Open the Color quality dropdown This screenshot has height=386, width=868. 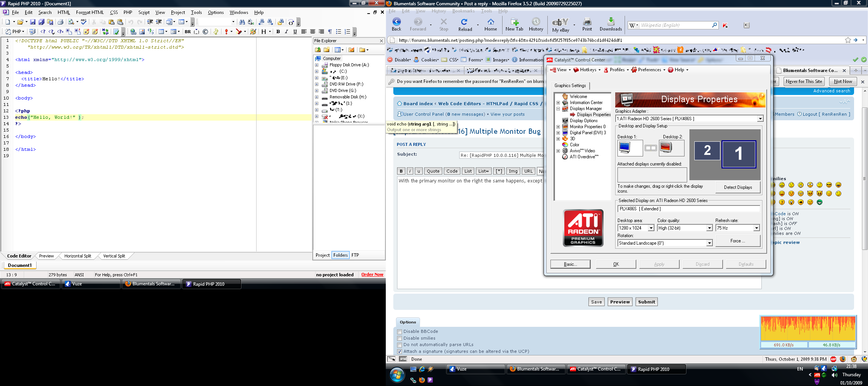coord(709,228)
